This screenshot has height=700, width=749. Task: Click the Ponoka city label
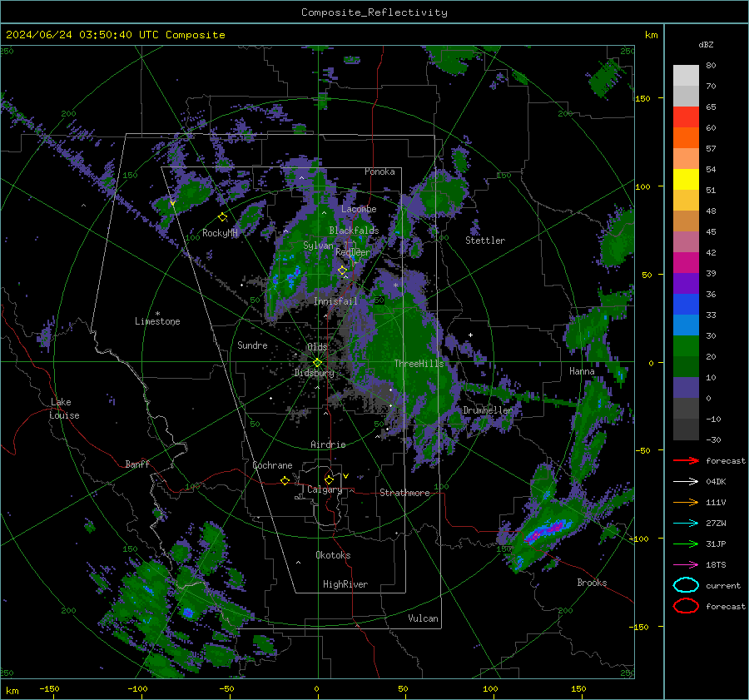(x=379, y=171)
